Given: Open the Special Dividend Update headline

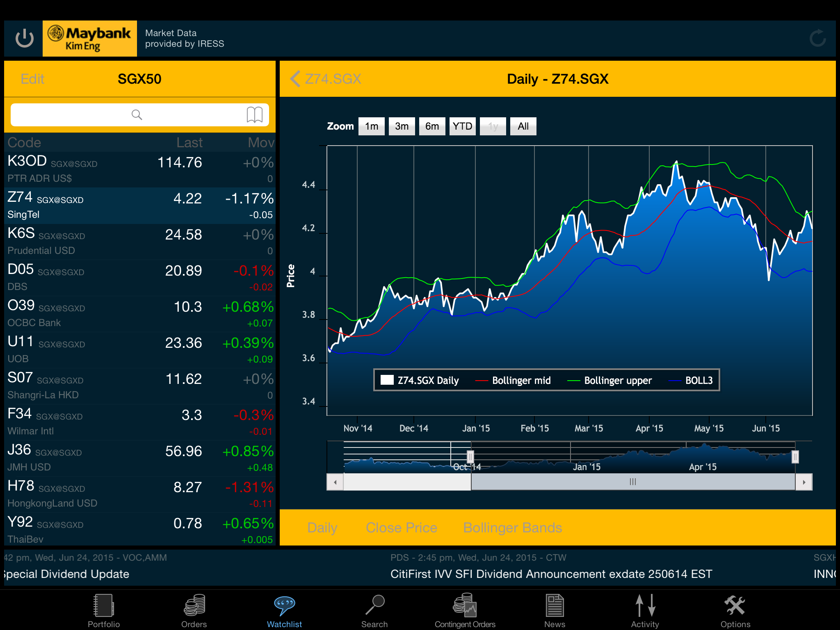Looking at the screenshot, I should pos(66,574).
